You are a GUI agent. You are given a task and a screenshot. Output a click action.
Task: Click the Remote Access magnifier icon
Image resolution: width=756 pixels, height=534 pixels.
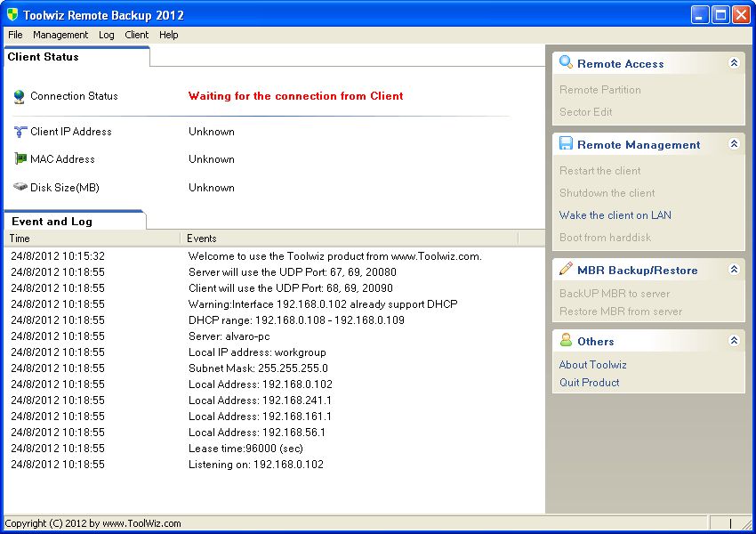coord(564,63)
